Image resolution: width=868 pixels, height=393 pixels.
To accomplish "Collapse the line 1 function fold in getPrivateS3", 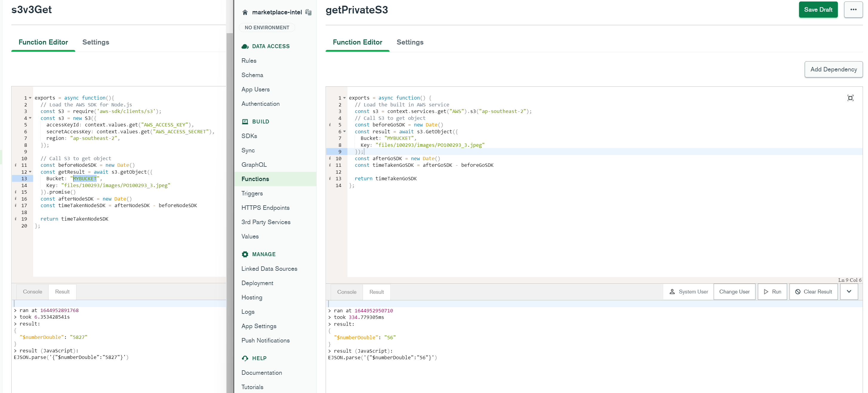I will (x=344, y=98).
